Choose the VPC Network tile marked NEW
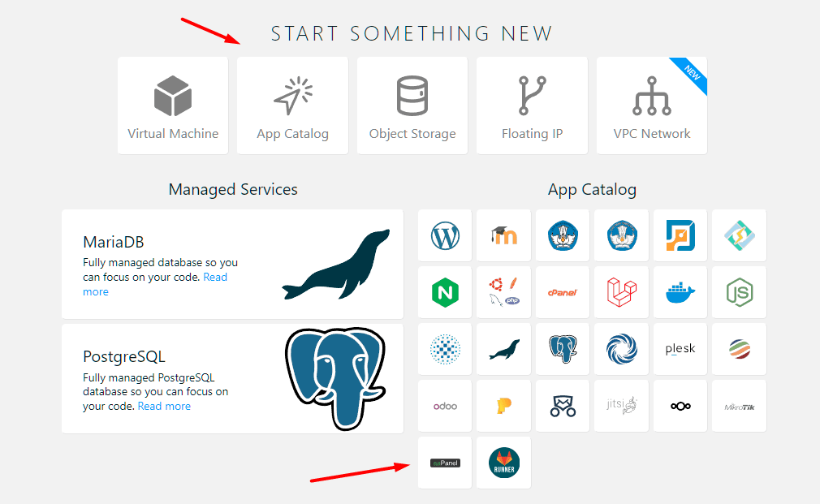 tap(651, 106)
